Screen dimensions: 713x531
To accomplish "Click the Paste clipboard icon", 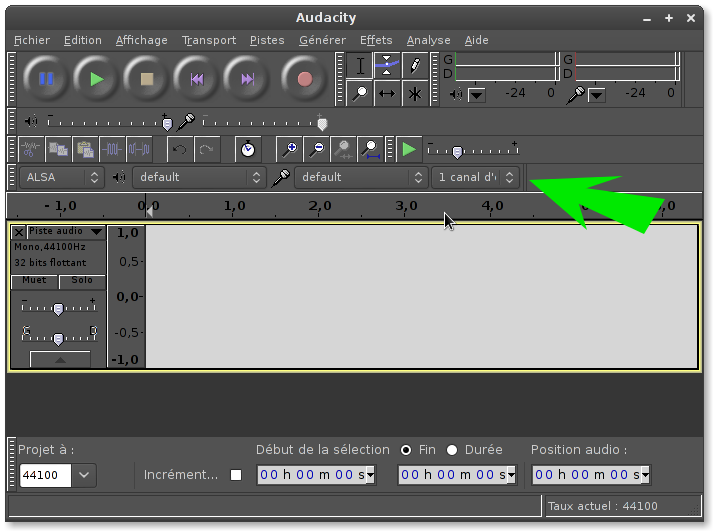I will click(x=85, y=149).
